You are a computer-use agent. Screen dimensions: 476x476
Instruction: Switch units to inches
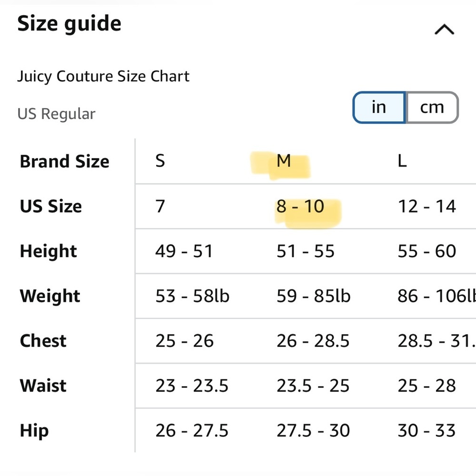click(x=379, y=107)
